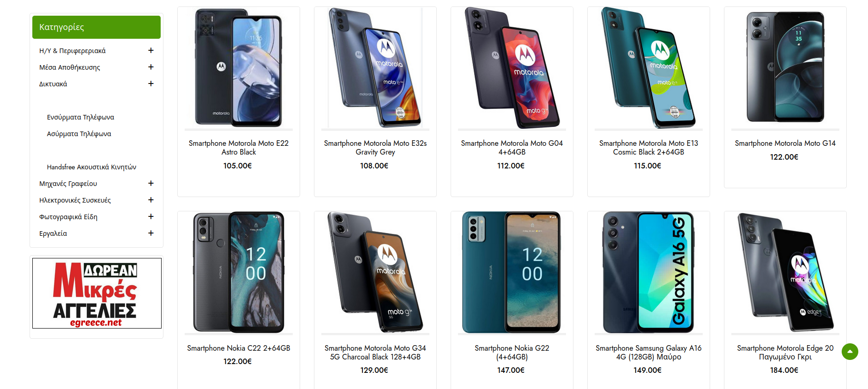Open Motorola Edge 20 Παγωμένο Γκρι link

(785, 353)
